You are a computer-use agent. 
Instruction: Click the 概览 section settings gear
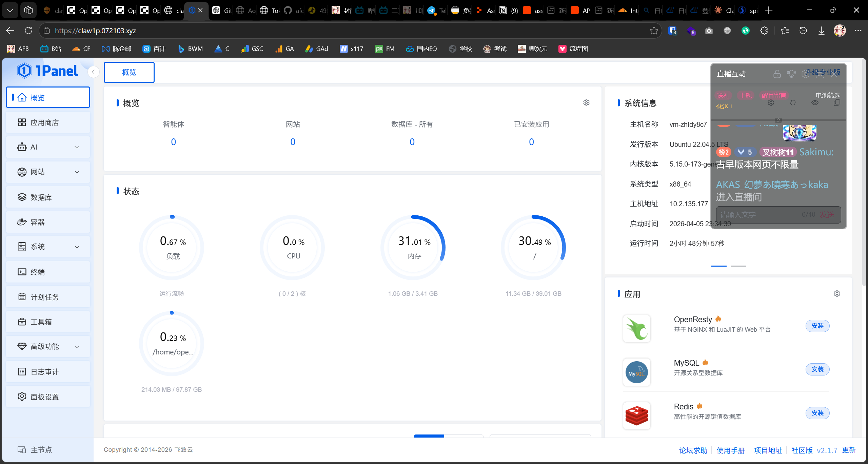coord(586,102)
